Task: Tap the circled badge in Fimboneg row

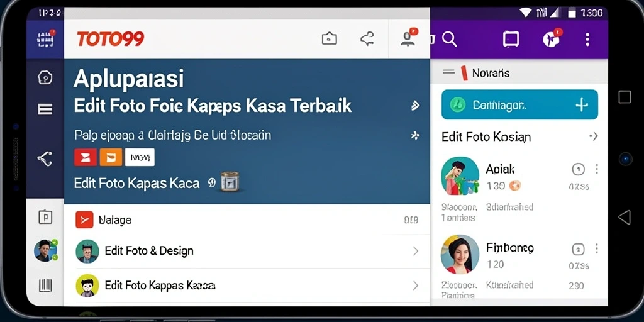Action: coord(578,248)
